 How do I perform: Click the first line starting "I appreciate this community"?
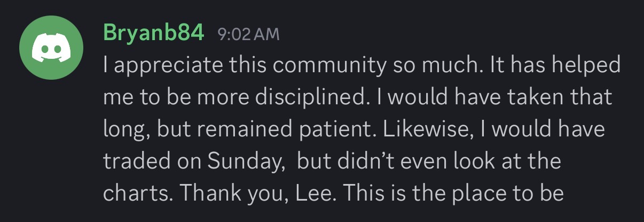point(362,66)
